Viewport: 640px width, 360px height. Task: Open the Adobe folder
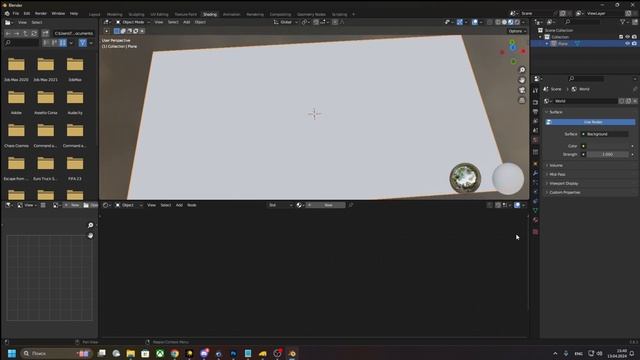pos(16,102)
